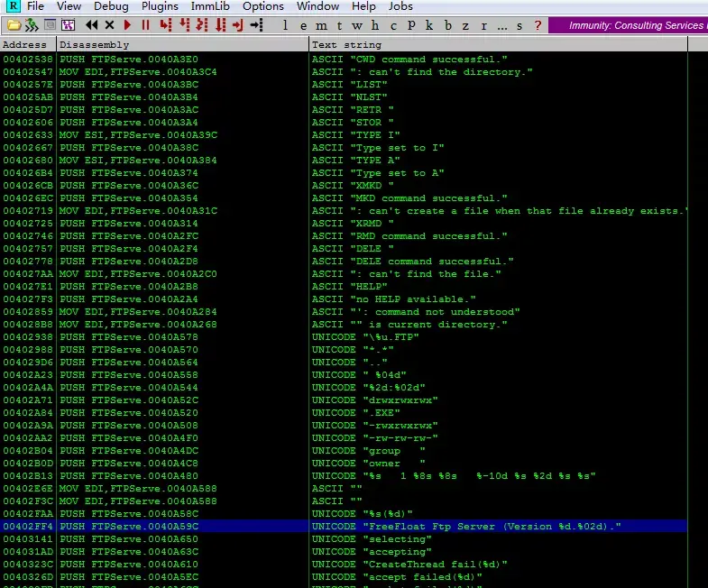Open the Plugins menu
This screenshot has height=588, width=708.
point(160,6)
